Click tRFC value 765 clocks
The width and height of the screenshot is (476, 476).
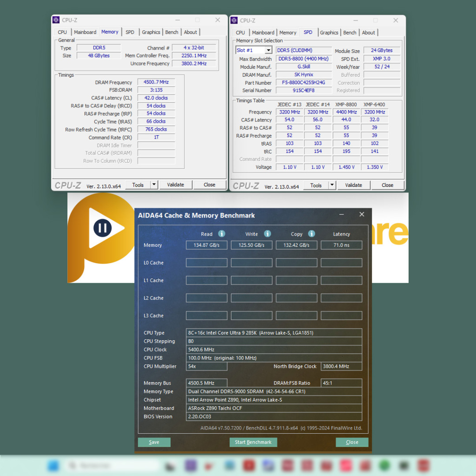(x=156, y=129)
